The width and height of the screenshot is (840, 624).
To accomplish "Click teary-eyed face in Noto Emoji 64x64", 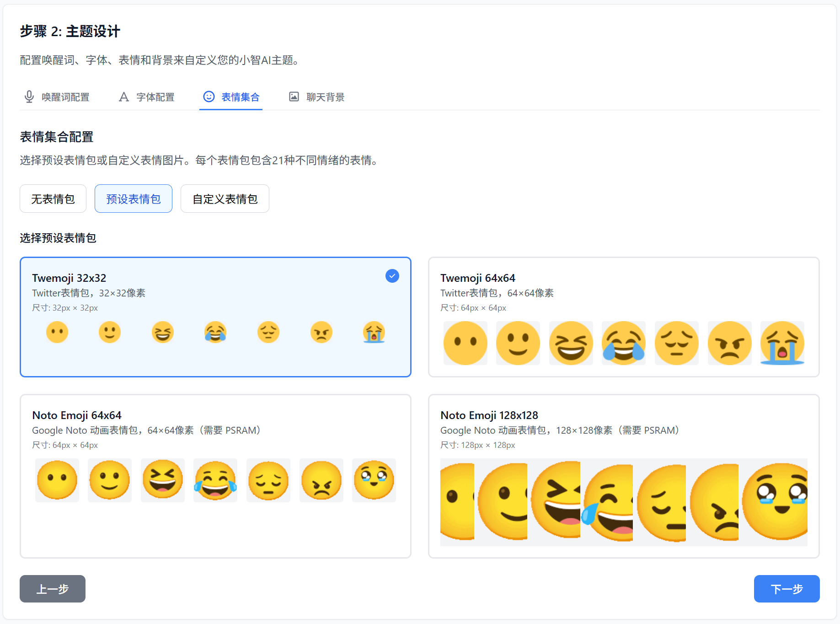I will tap(374, 480).
